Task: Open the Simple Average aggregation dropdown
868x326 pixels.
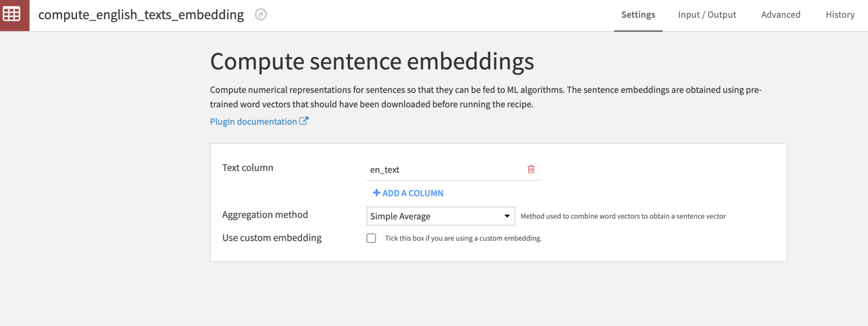Action: 440,216
